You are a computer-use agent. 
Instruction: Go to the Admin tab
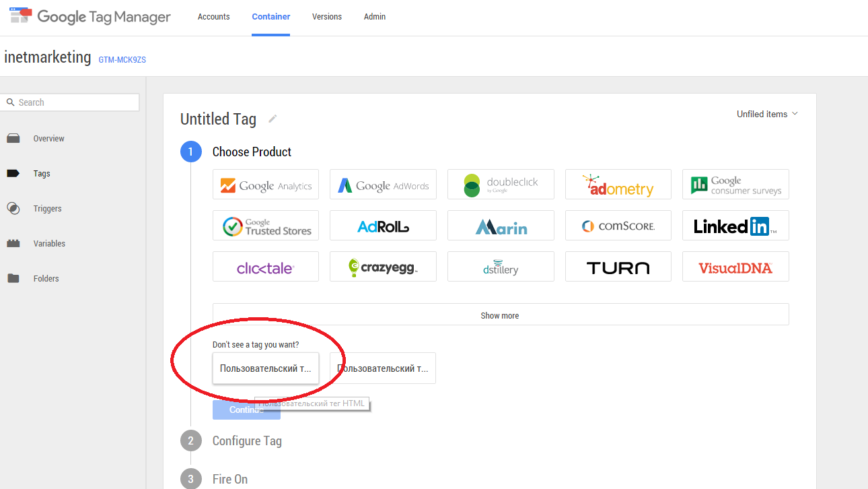click(375, 17)
